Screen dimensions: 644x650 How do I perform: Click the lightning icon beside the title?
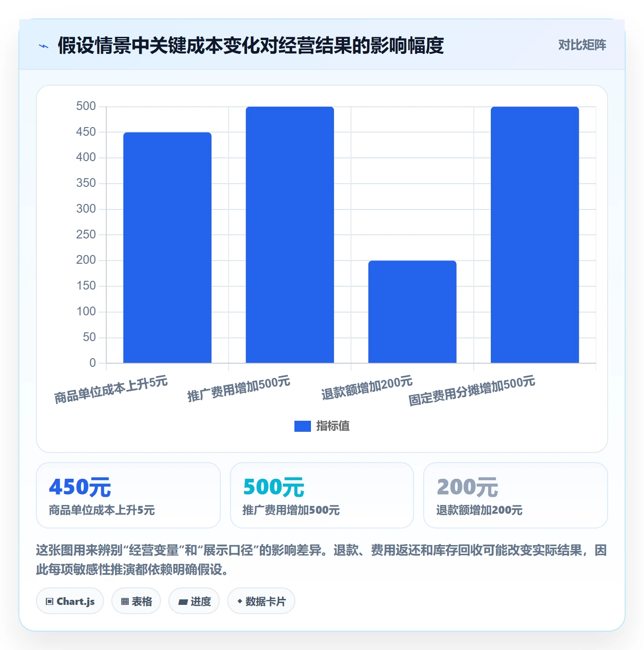pyautogui.click(x=44, y=46)
